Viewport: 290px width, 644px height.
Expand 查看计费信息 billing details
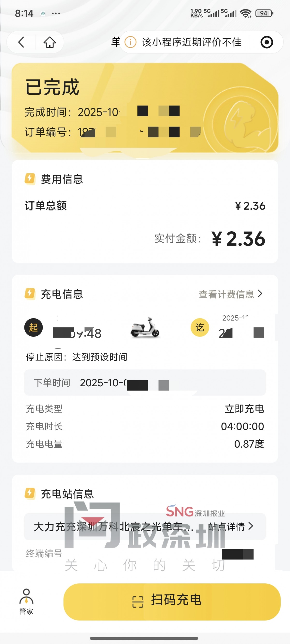tap(230, 294)
